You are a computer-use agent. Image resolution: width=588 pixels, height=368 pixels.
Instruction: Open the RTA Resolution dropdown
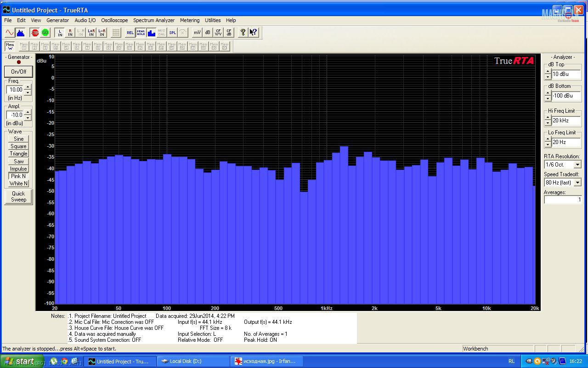click(577, 165)
